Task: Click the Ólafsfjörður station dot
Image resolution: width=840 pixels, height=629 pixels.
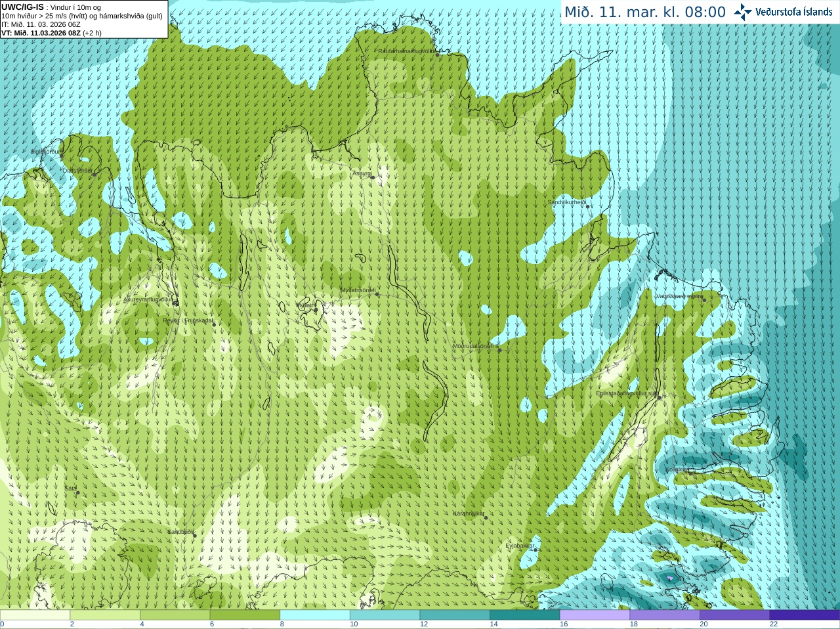Action: pos(94,174)
